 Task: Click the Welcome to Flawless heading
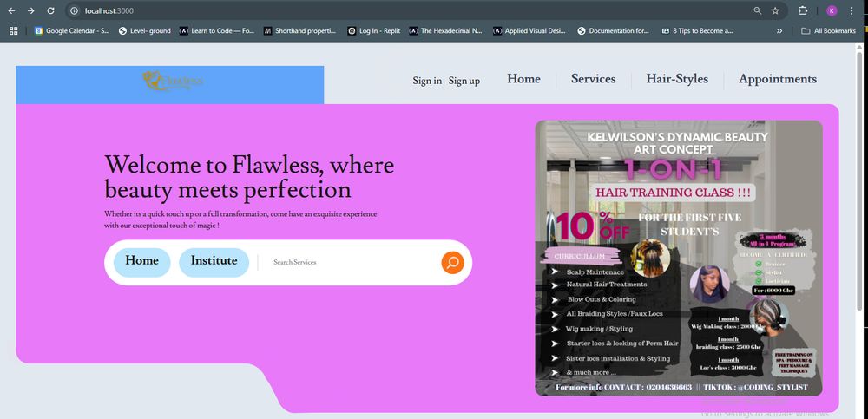tap(250, 177)
